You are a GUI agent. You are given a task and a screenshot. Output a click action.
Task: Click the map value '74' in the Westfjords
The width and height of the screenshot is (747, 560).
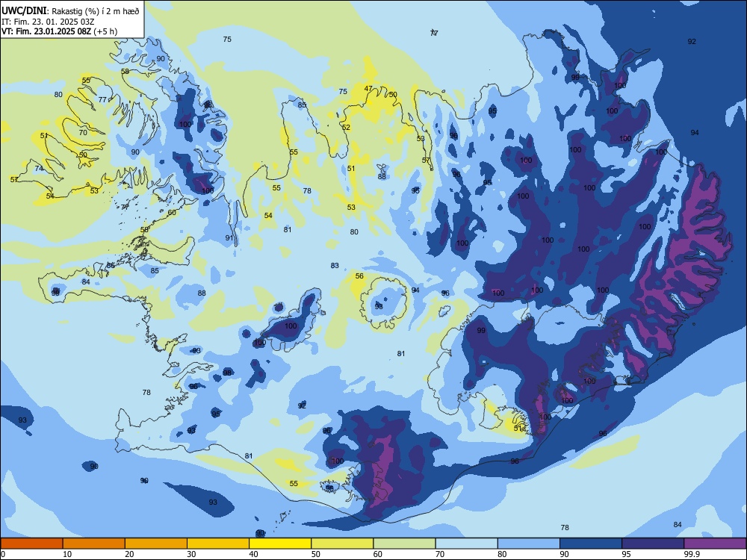[x=39, y=169]
